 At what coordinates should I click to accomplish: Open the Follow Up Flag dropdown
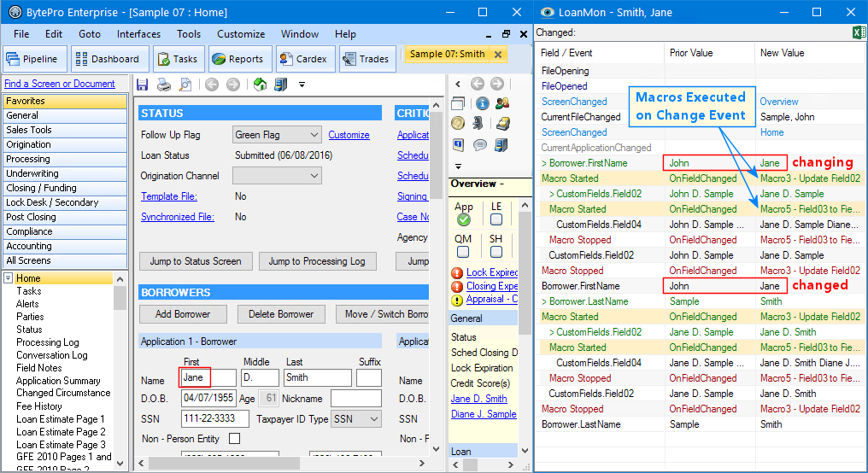point(277,134)
